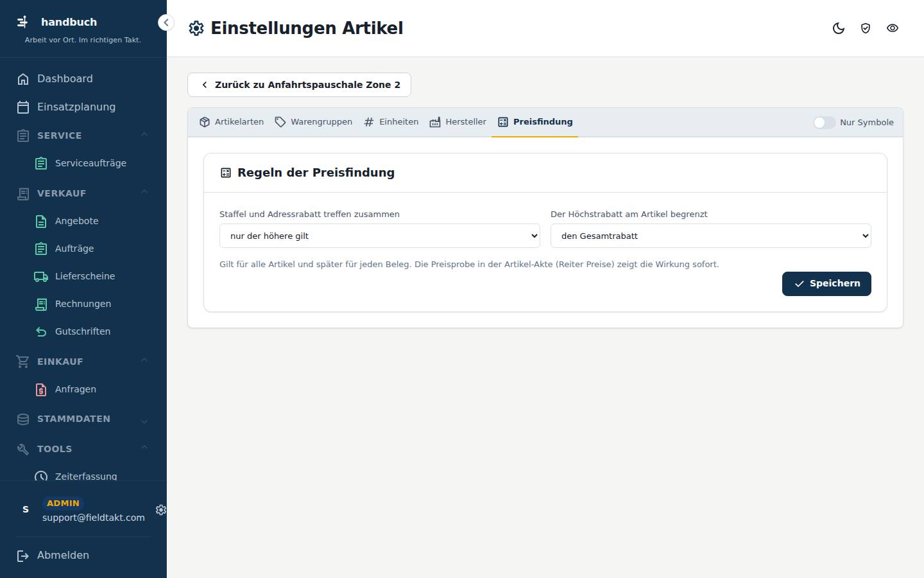Open the Höchstrabatt am Artikel dropdown

(711, 236)
